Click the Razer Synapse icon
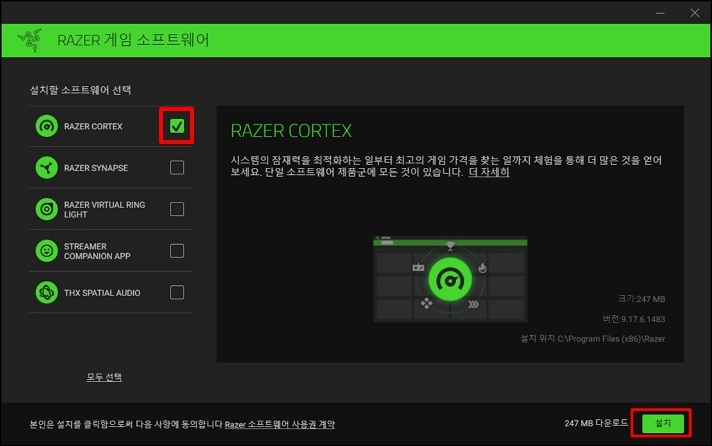712x446 pixels. pyautogui.click(x=47, y=168)
